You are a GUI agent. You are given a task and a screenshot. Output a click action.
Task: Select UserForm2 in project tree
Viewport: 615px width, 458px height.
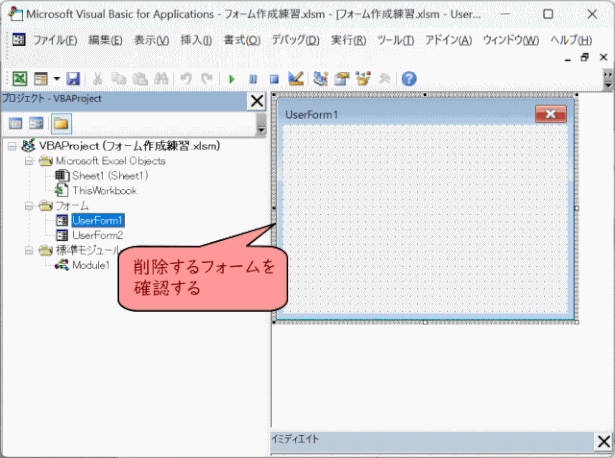[98, 235]
